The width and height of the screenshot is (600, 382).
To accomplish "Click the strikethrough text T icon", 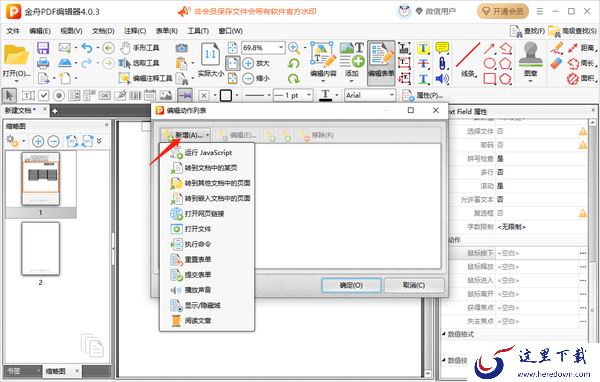I will [x=423, y=64].
